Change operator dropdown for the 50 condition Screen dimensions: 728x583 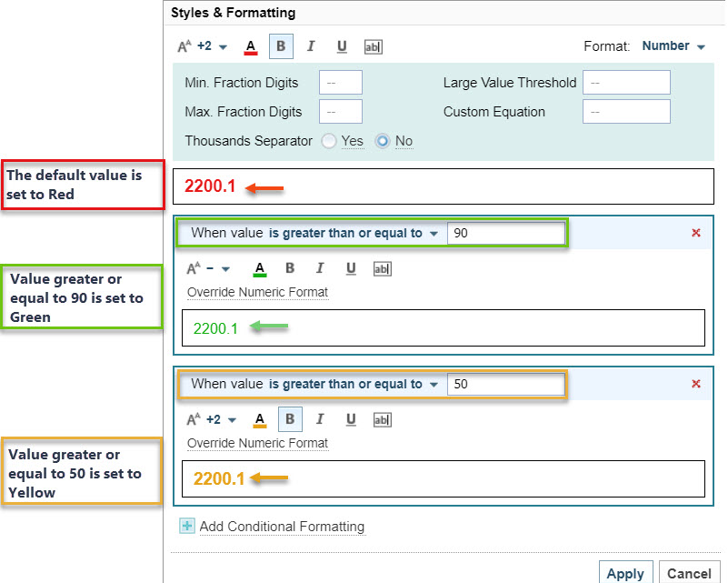(354, 384)
